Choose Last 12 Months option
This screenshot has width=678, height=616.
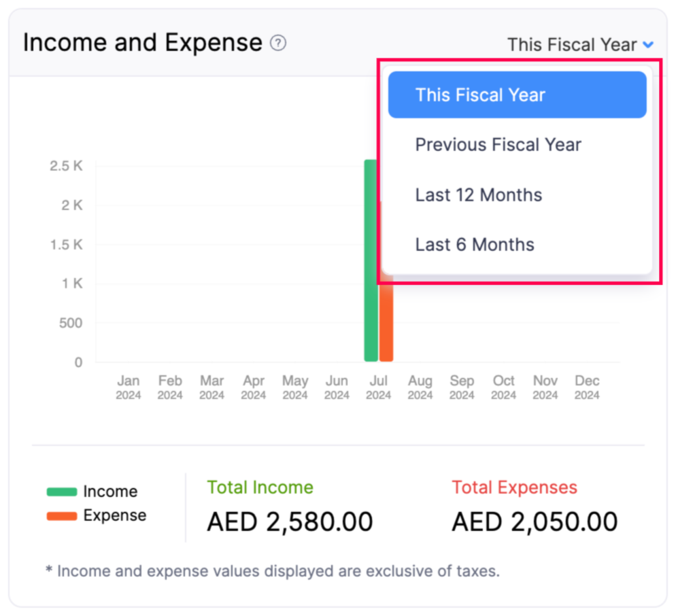(478, 195)
